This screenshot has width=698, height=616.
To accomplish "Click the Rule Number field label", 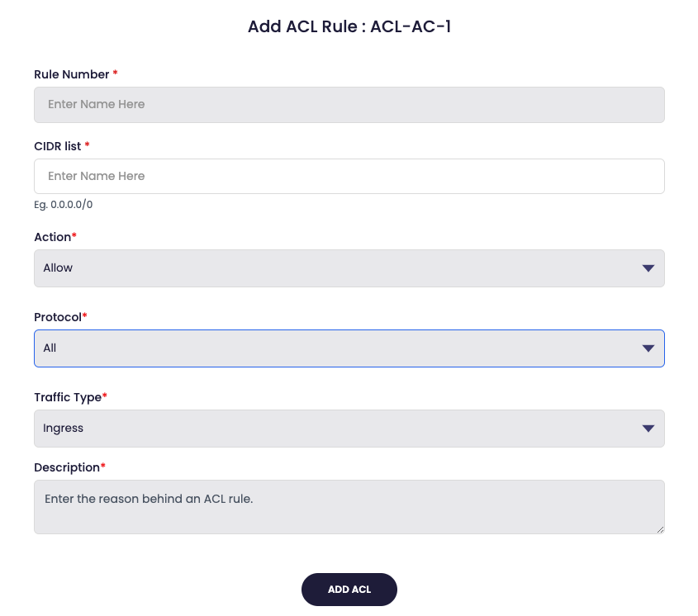I will click(71, 74).
